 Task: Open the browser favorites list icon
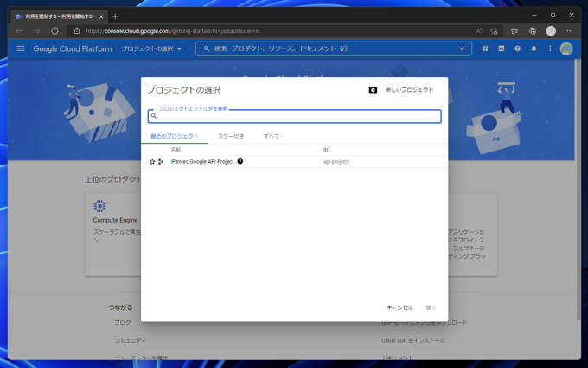pos(514,31)
